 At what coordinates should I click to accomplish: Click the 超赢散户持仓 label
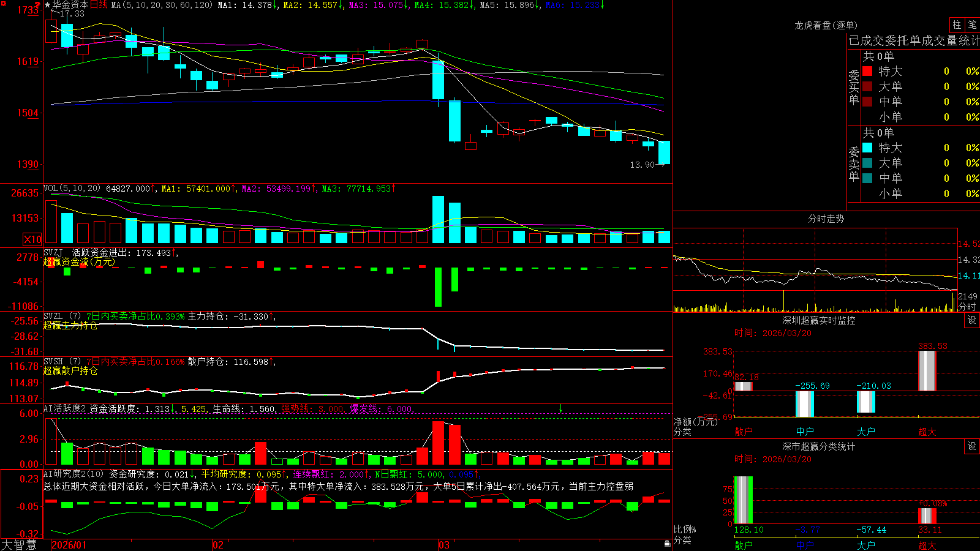point(70,370)
